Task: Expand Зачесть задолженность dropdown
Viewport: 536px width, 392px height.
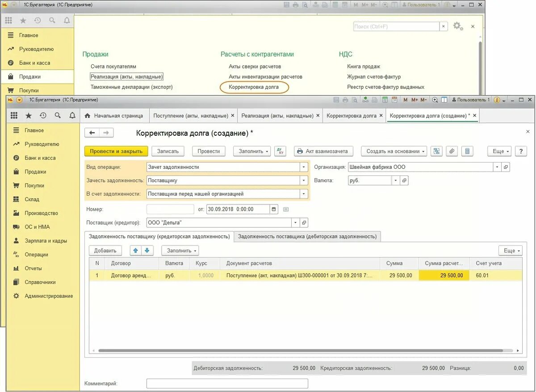Action: pyautogui.click(x=304, y=180)
